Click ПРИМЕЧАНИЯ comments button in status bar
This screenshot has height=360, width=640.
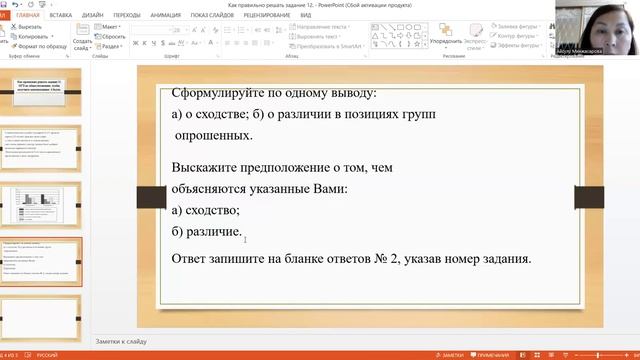tap(490, 355)
